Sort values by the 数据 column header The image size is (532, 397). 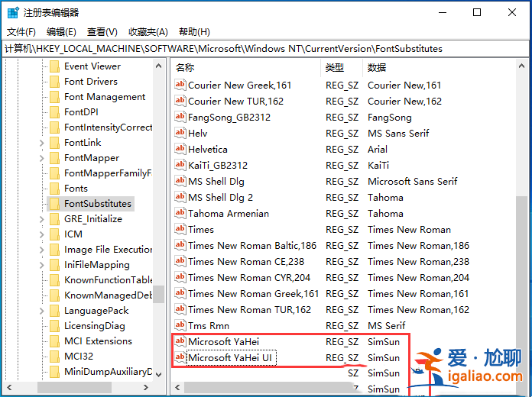point(439,67)
